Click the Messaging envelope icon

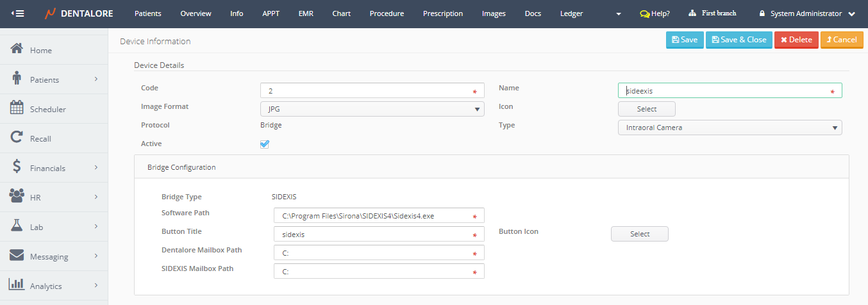17,256
